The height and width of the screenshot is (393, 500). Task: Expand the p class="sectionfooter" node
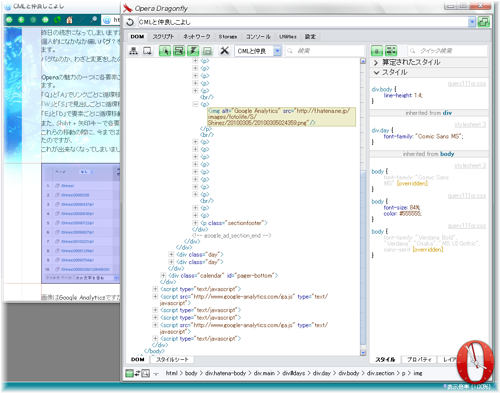[x=195, y=223]
